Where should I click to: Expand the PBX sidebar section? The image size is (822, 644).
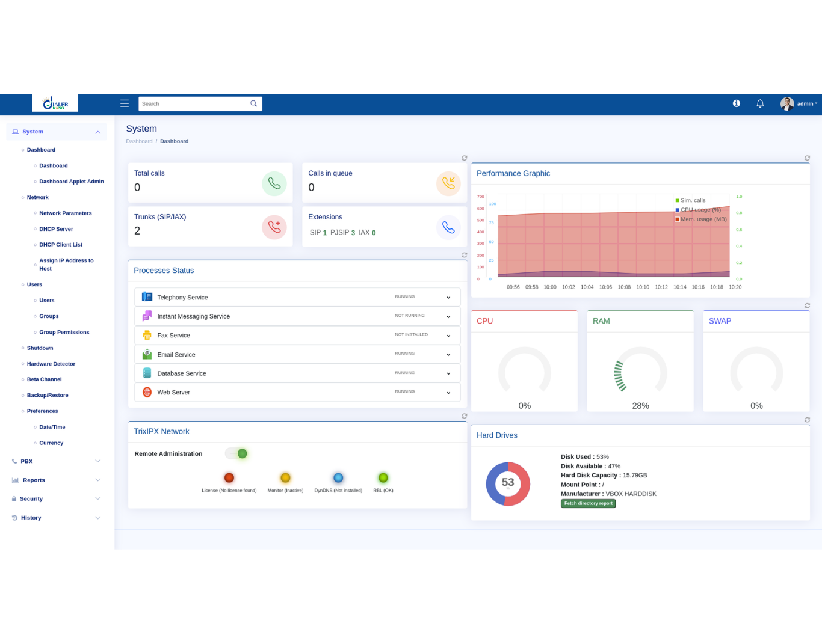click(57, 461)
